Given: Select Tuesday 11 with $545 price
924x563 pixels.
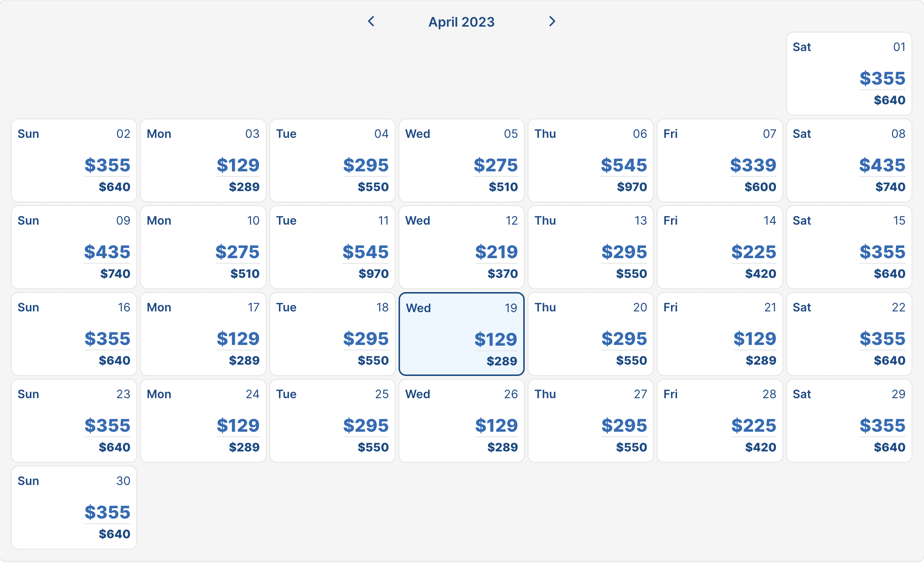Looking at the screenshot, I should pyautogui.click(x=332, y=247).
